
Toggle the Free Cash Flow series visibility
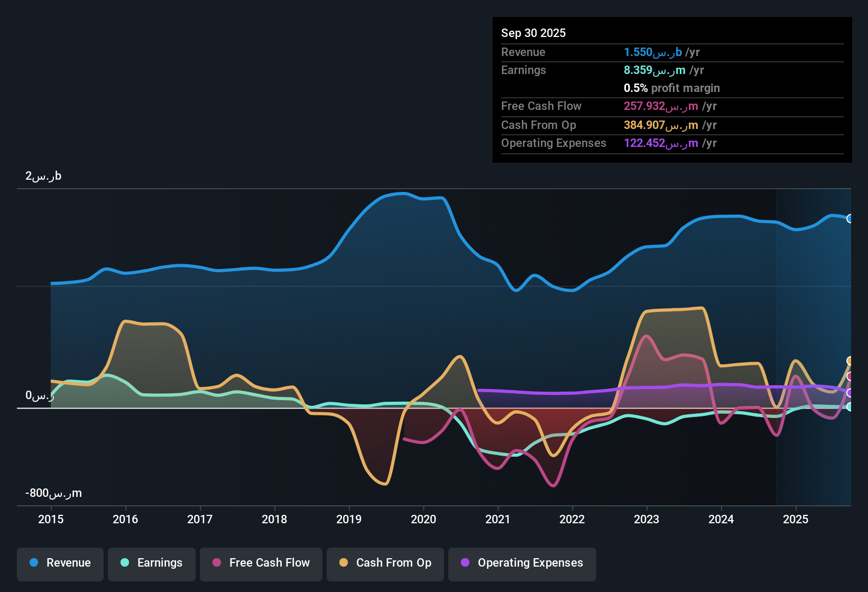pyautogui.click(x=261, y=563)
